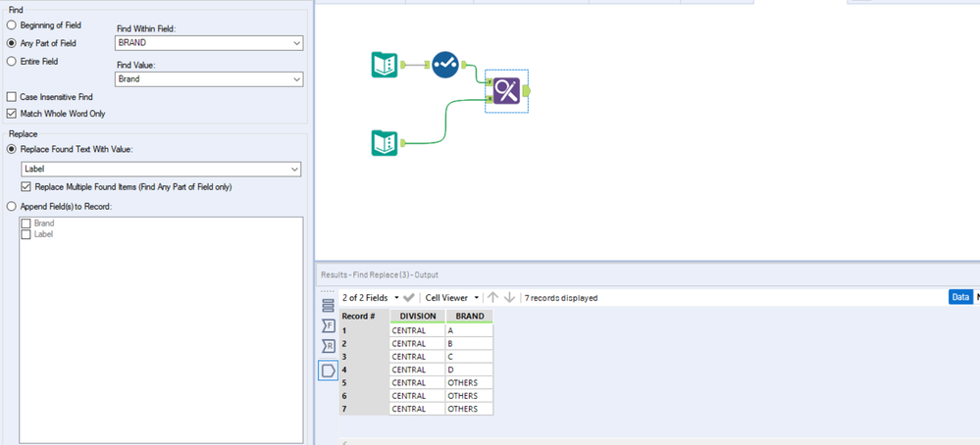Click the Find Replace R input anchor on canvas
980x445 pixels.
click(x=490, y=98)
